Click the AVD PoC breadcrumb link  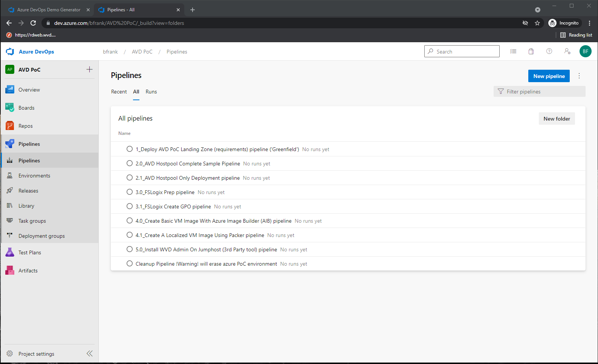click(x=142, y=52)
